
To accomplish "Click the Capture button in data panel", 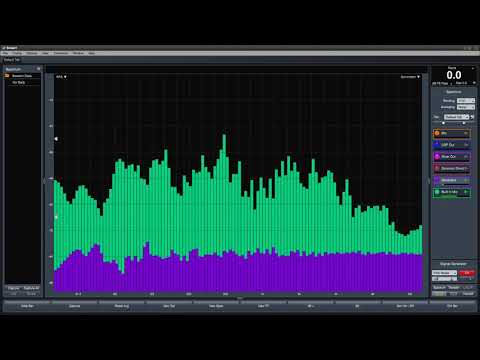I will pos(14,288).
